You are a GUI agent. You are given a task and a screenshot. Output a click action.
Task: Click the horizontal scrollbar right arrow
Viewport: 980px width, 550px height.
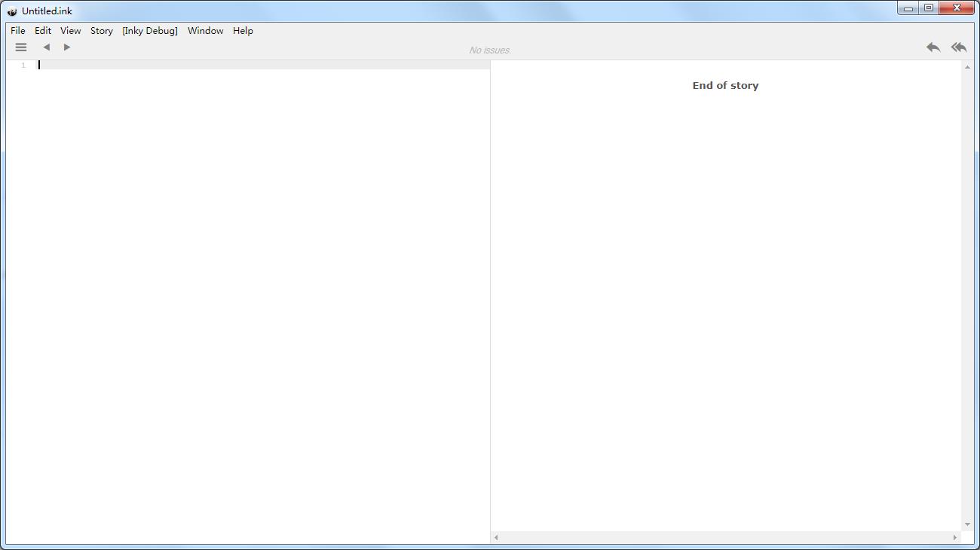(955, 538)
